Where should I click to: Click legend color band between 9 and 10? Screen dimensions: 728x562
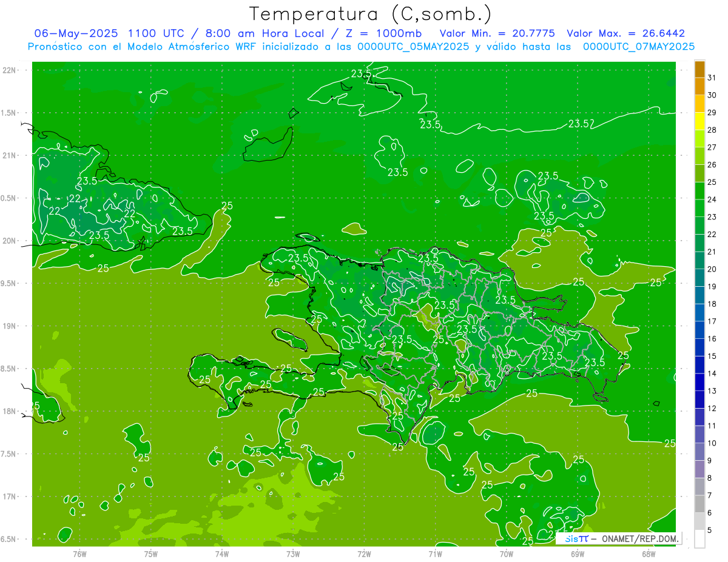coord(699,452)
